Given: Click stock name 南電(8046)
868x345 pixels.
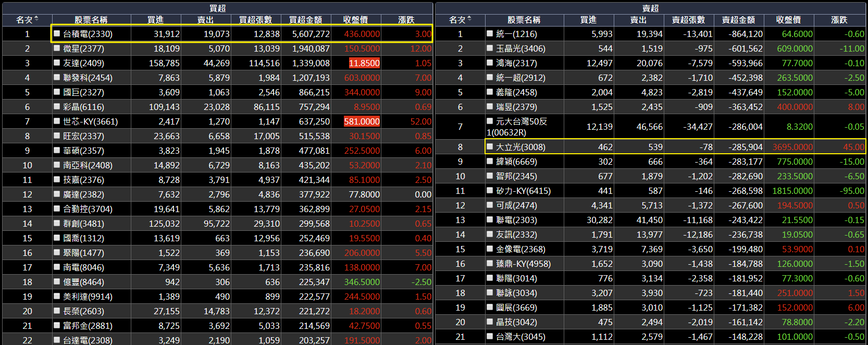Looking at the screenshot, I should coord(83,267).
